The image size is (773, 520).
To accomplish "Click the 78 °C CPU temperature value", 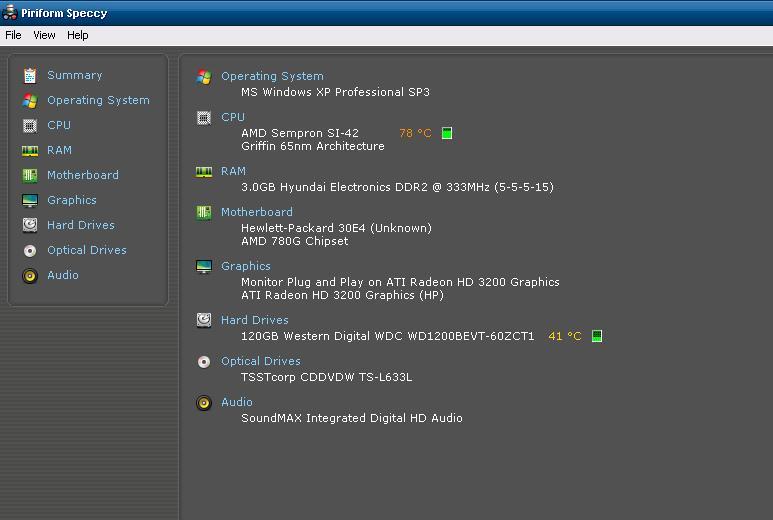I will click(415, 133).
